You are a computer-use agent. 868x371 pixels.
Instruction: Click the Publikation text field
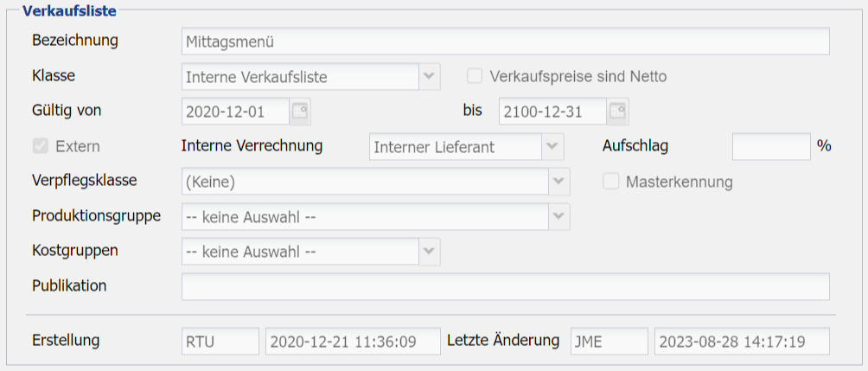pos(505,286)
